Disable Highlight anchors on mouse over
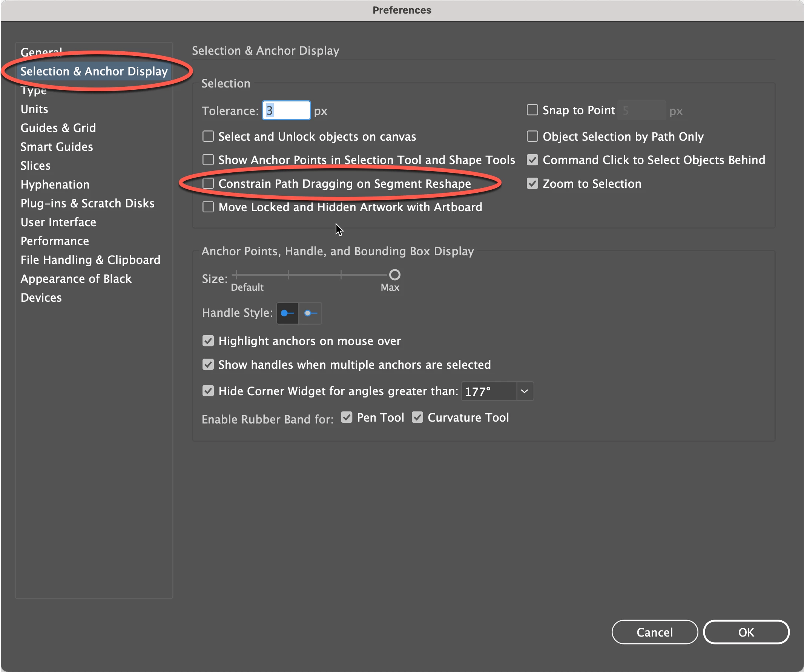804x672 pixels. [x=208, y=341]
